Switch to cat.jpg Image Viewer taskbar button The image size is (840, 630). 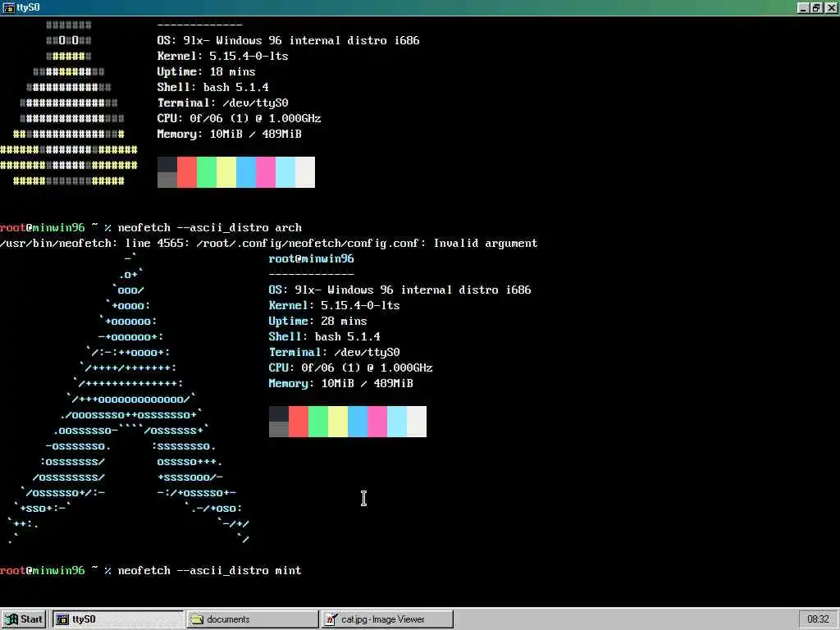click(387, 619)
